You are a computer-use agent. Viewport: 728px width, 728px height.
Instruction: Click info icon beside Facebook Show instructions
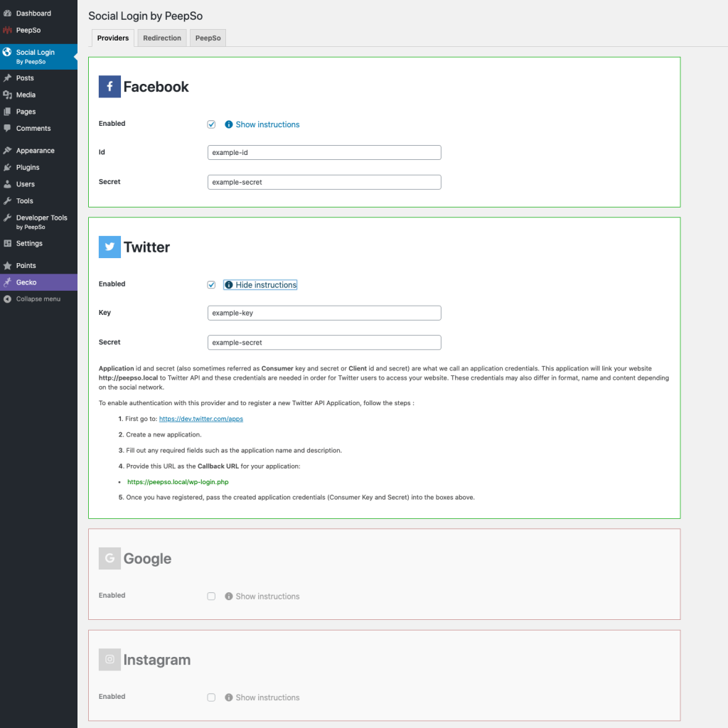click(229, 124)
